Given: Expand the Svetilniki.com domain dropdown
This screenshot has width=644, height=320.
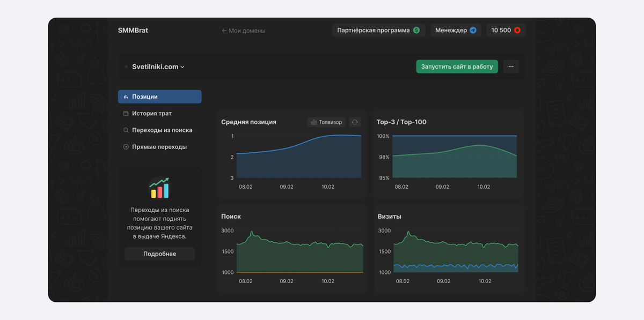Looking at the screenshot, I should pos(158,67).
